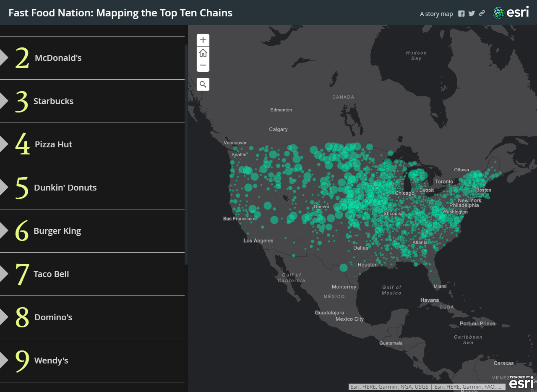Viewport: 537px width, 392px height.
Task: Select Dunkin' Donuts in the list
Action: point(65,188)
